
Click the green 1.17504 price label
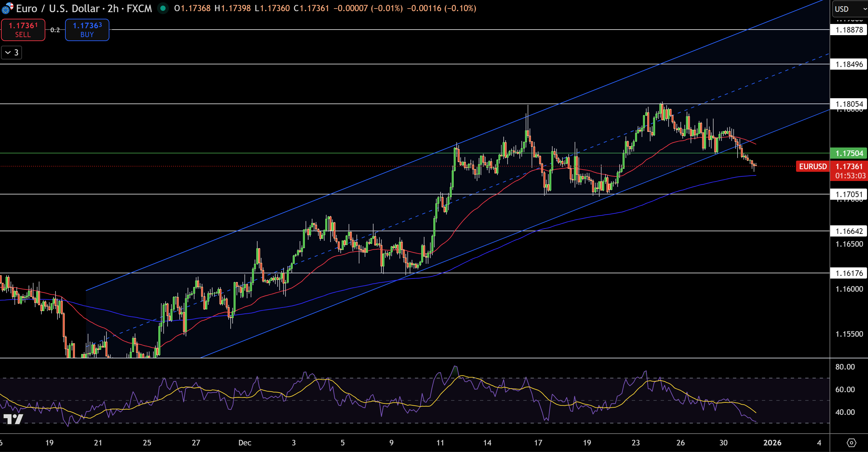coord(849,153)
